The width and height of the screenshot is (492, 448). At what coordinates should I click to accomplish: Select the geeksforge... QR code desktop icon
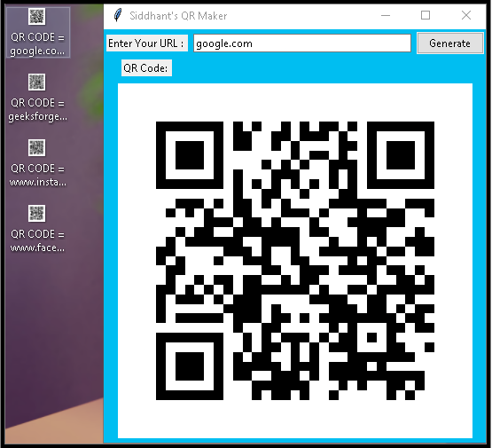tap(37, 98)
